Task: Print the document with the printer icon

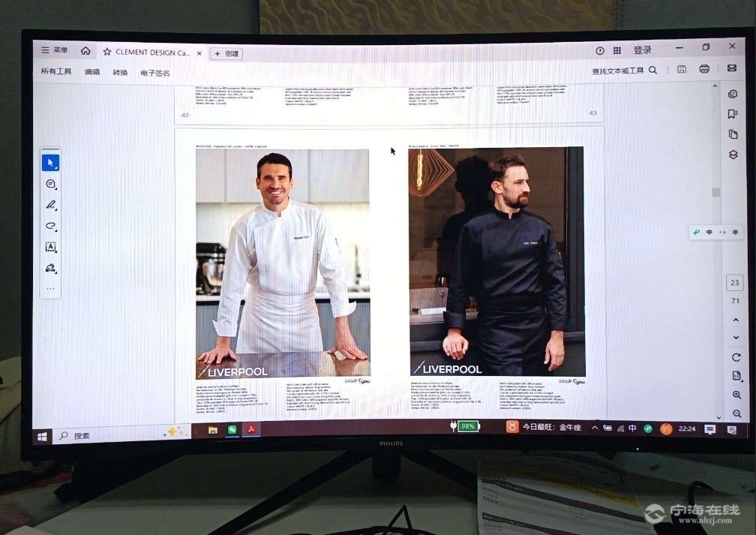Action: tap(704, 68)
